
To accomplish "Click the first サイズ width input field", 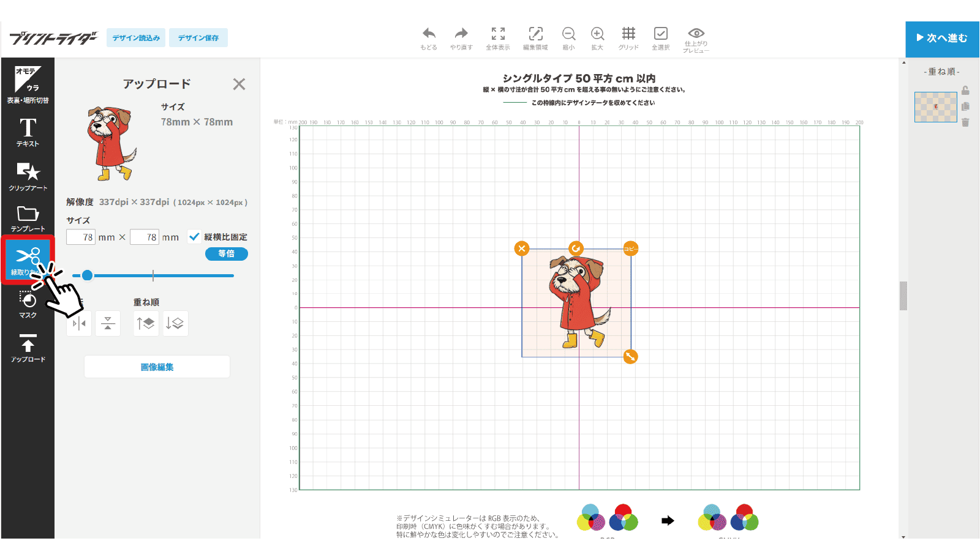I will tap(81, 237).
